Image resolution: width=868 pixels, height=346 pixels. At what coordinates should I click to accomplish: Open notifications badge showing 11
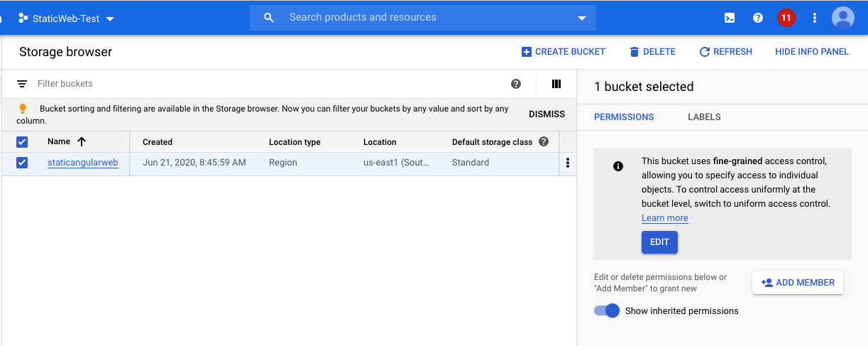click(x=786, y=18)
